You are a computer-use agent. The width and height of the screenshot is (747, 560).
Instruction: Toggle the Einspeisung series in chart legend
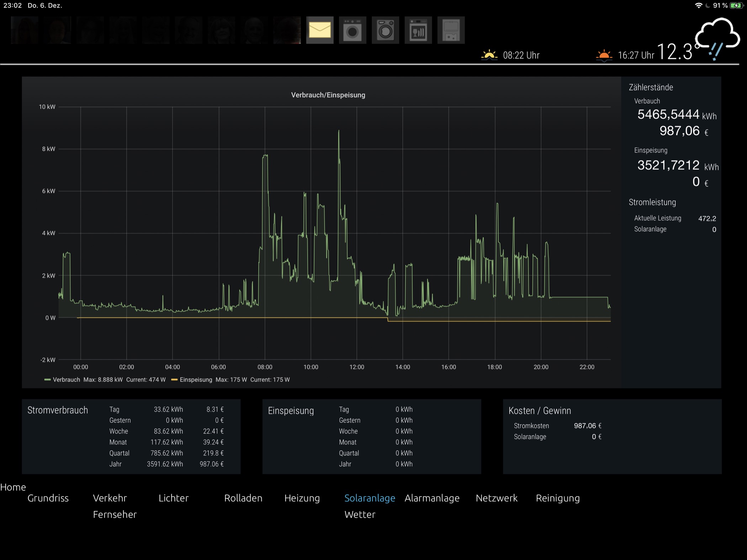196,380
